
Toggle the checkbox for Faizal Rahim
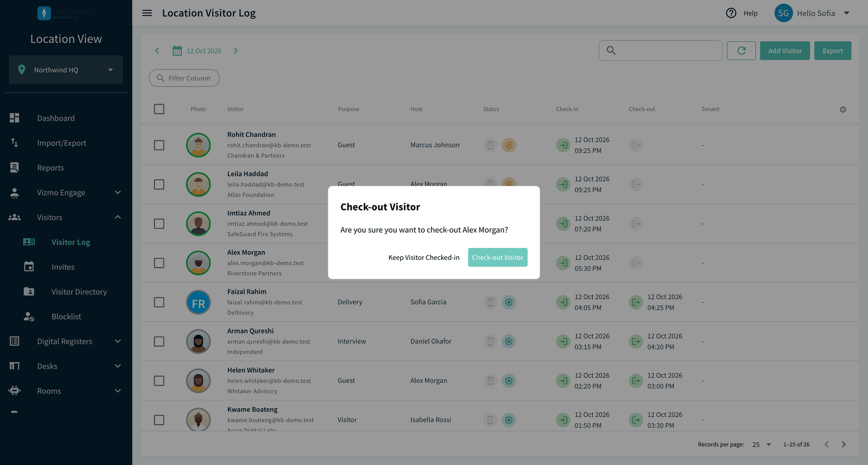click(159, 302)
